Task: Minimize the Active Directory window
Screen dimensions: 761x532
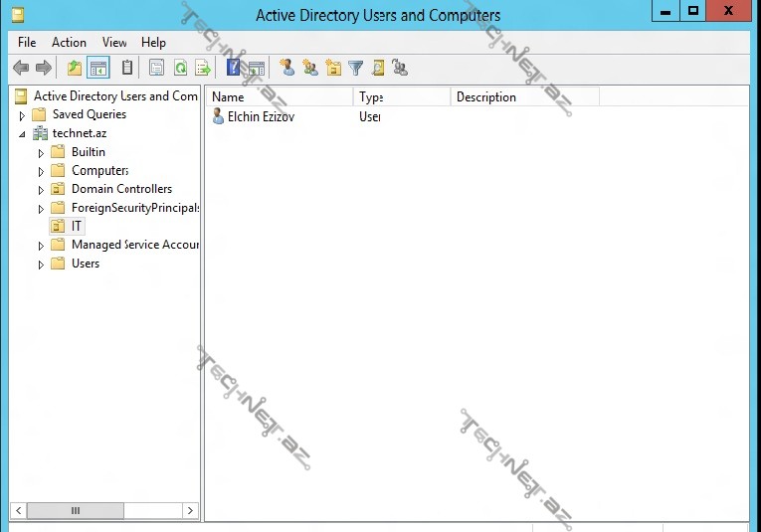Action: pos(666,11)
